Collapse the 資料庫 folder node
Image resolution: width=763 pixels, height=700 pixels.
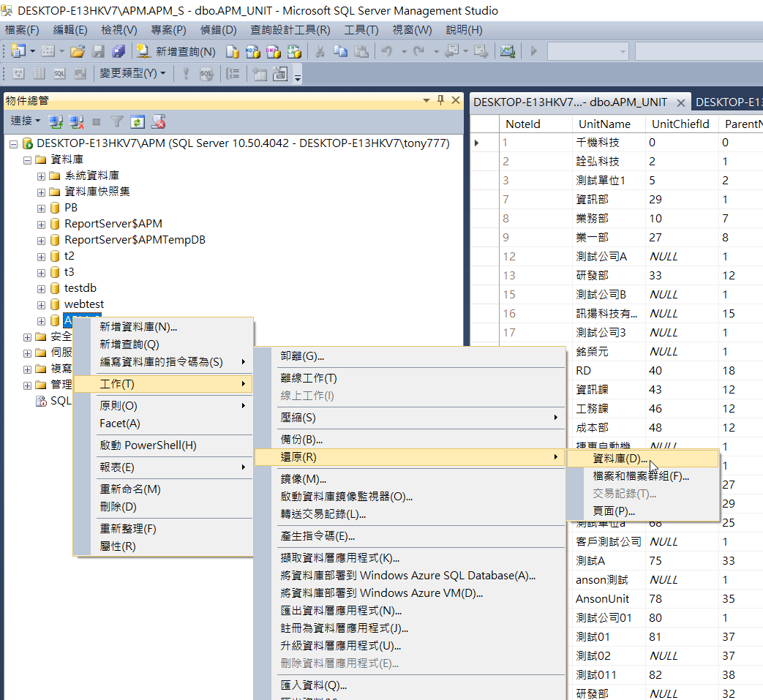coord(27,160)
